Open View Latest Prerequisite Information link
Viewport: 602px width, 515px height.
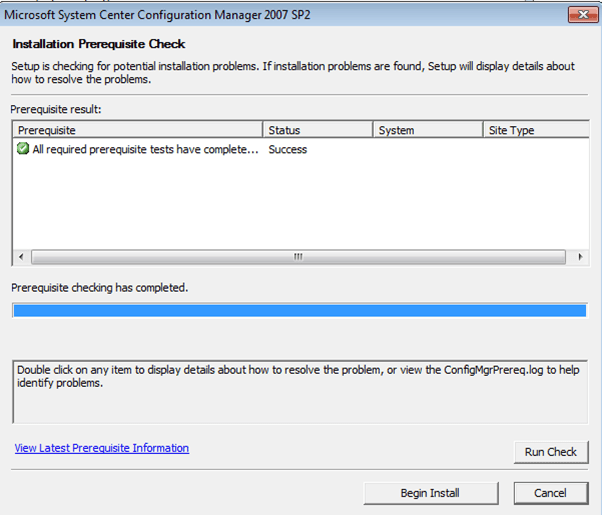(102, 448)
